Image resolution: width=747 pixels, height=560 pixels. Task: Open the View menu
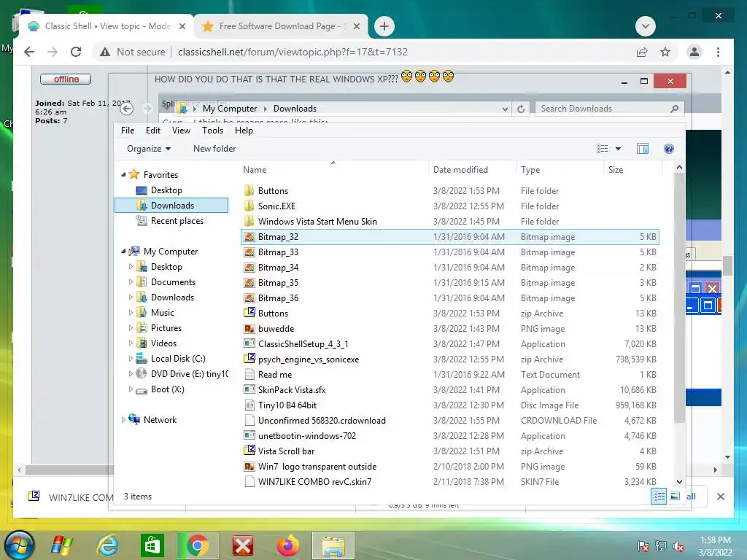pyautogui.click(x=181, y=131)
